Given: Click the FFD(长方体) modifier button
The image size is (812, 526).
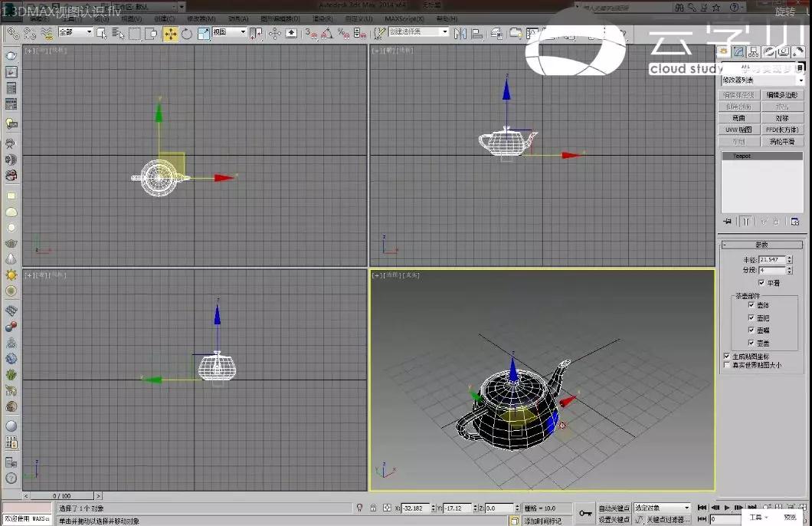Looking at the screenshot, I should tap(782, 130).
